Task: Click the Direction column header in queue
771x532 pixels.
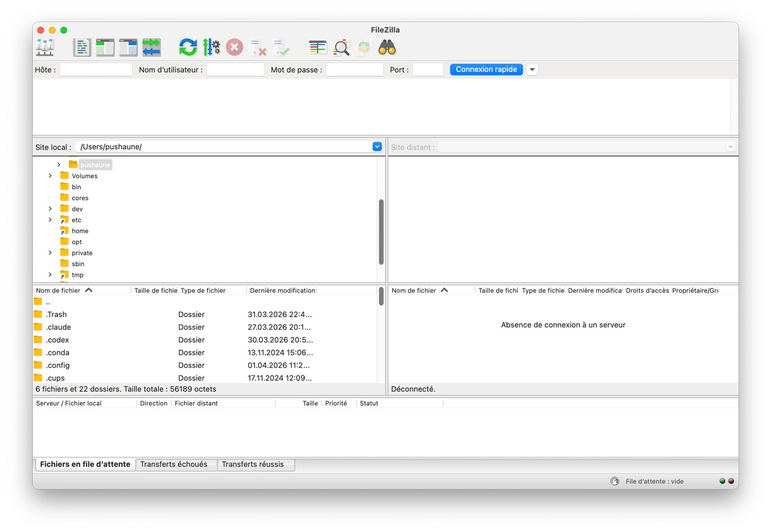Action: point(154,403)
